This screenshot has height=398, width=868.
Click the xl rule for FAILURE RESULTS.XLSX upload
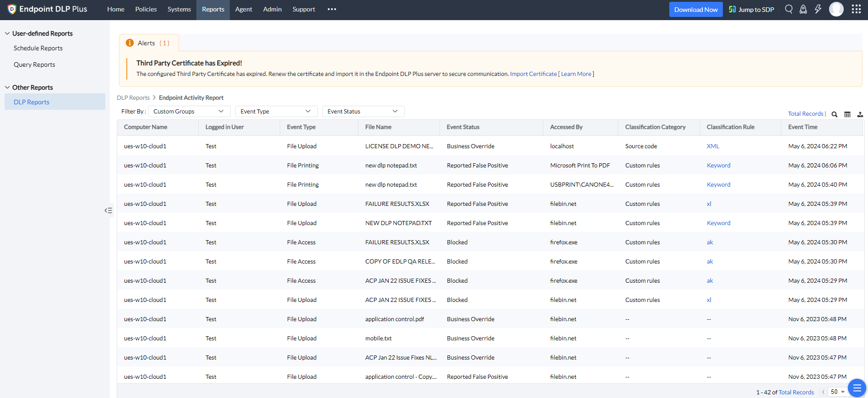point(709,204)
